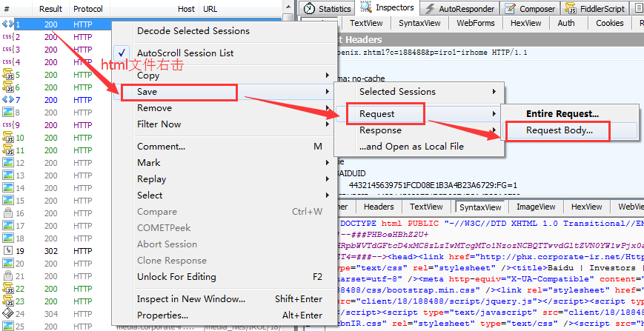
Task: Sort sessions by Result column header
Action: click(50, 9)
